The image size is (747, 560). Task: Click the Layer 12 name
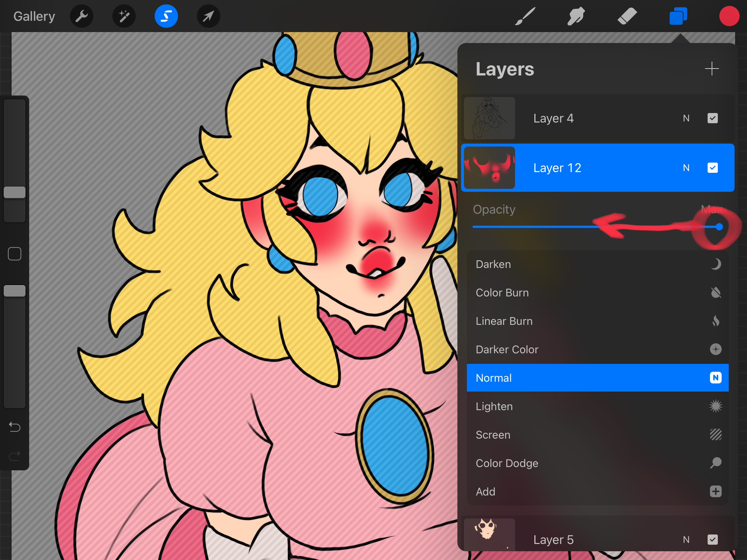click(x=557, y=168)
